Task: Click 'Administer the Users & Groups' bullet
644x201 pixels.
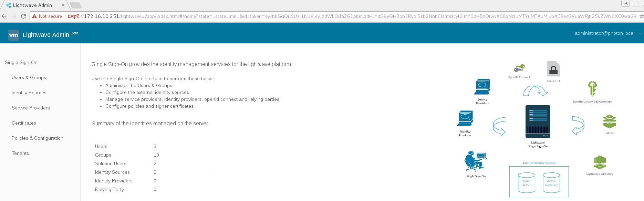Action: click(139, 85)
